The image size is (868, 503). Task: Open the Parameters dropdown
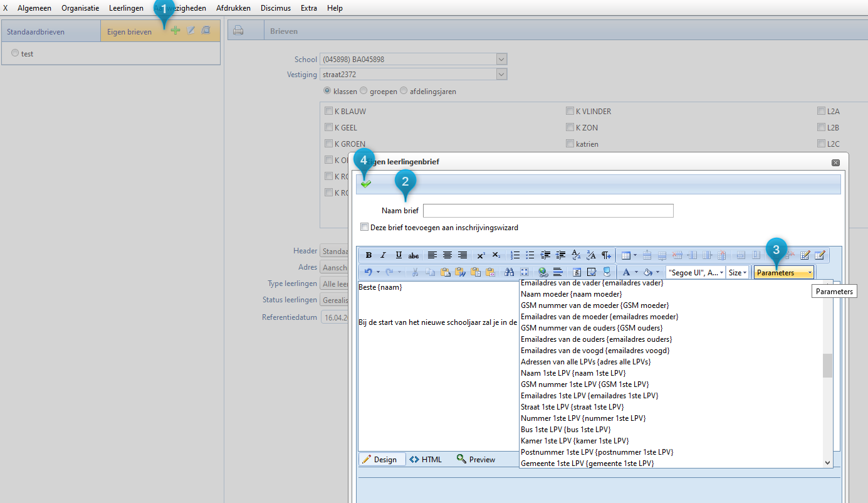click(x=783, y=272)
